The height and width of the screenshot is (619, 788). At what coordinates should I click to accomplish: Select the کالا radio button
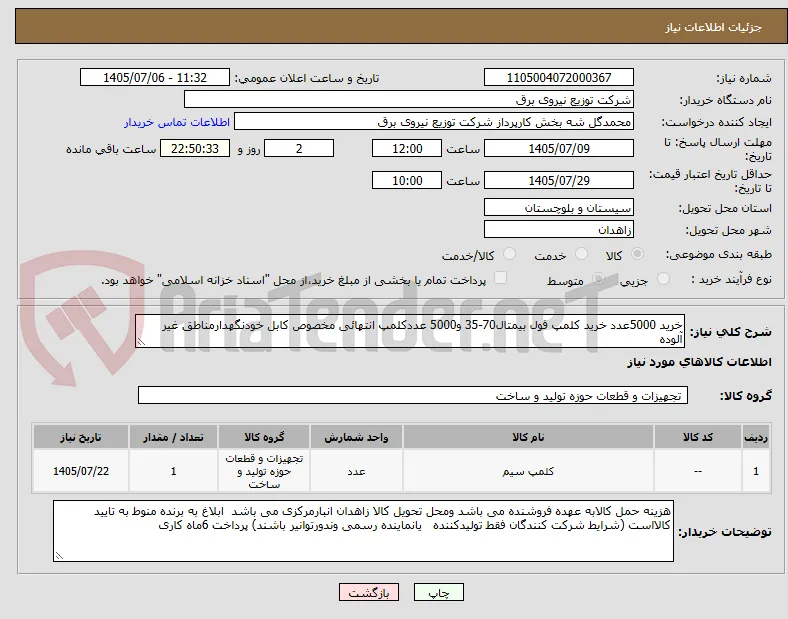point(637,254)
